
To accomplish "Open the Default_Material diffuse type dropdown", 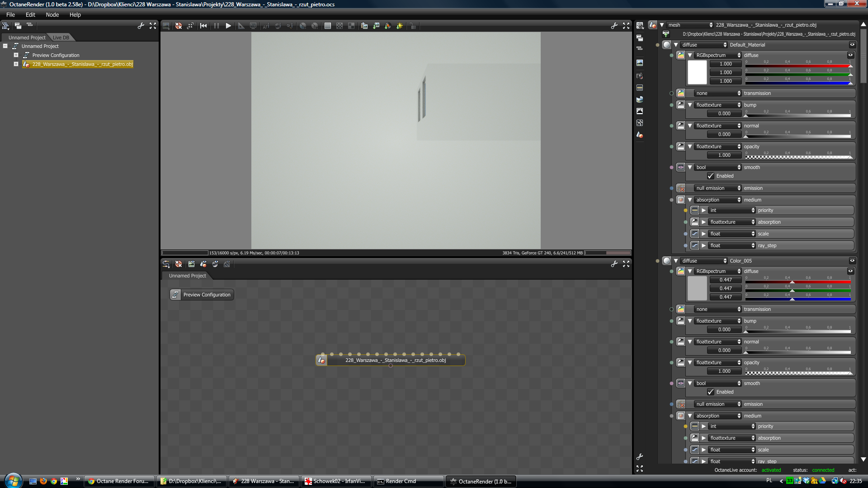I will (704, 45).
